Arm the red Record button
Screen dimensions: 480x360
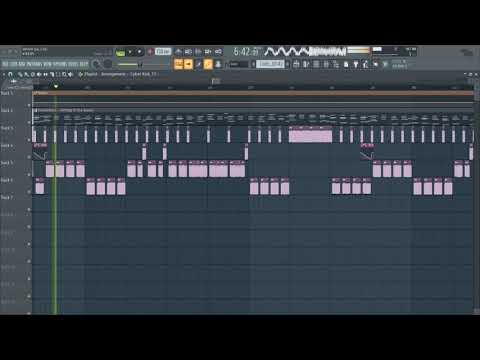pos(150,52)
